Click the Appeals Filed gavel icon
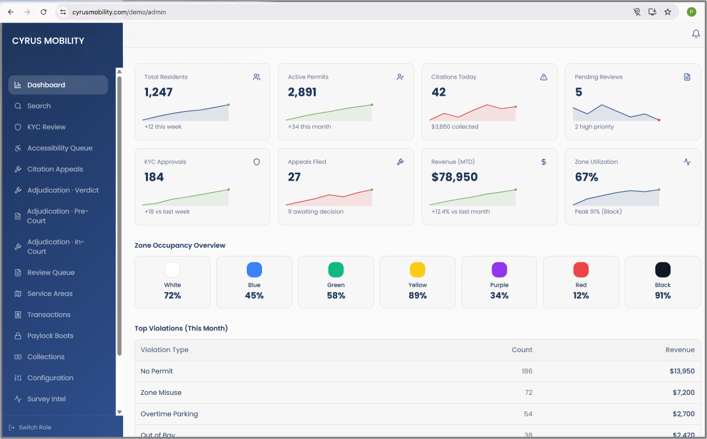The width and height of the screenshot is (707, 439). pyautogui.click(x=400, y=162)
